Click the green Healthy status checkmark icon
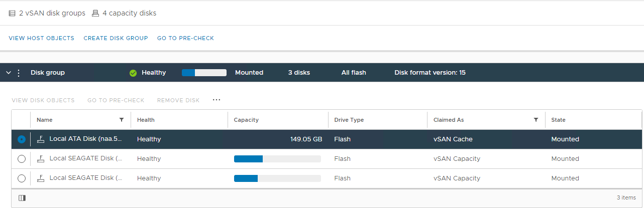644x208 pixels. [x=133, y=73]
